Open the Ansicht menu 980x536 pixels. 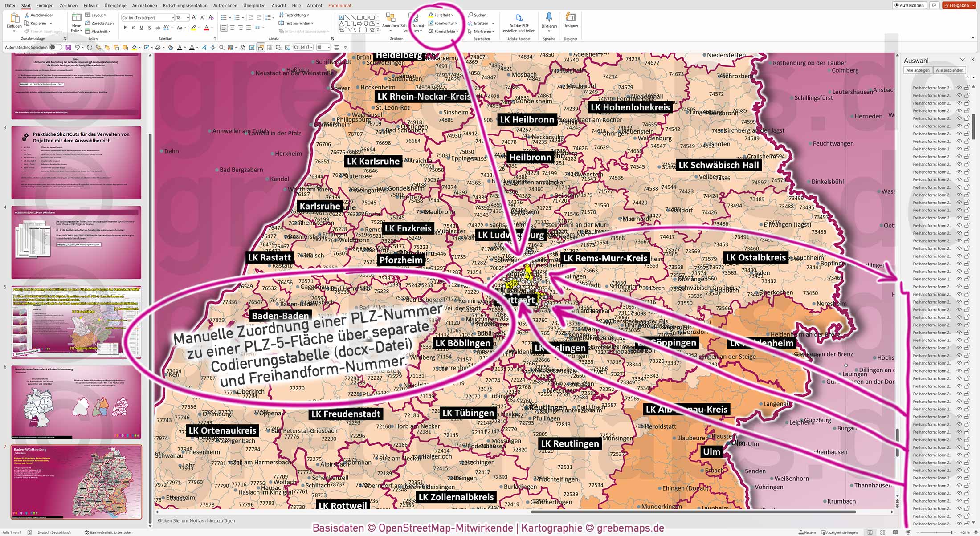(x=278, y=5)
